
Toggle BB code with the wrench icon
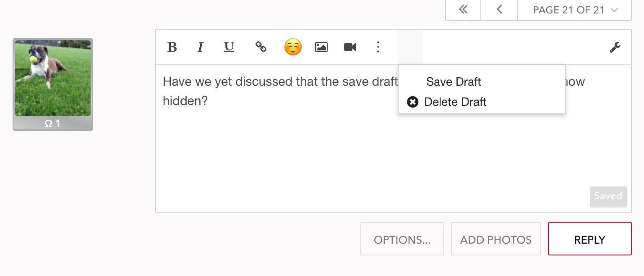tap(615, 47)
